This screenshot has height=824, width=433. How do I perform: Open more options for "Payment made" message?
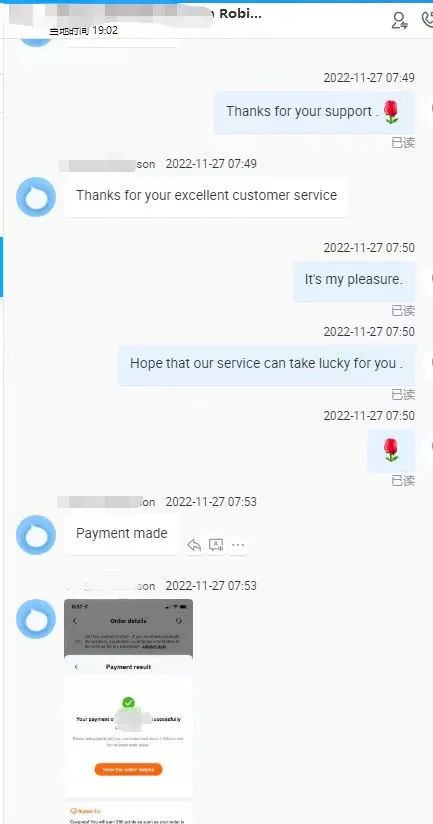(x=238, y=545)
